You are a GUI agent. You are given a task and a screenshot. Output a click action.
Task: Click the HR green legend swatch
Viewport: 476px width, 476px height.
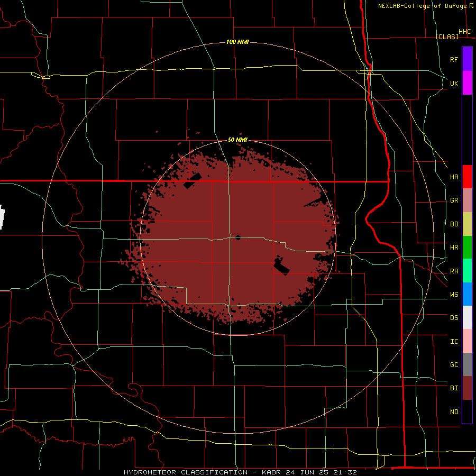pos(467,248)
